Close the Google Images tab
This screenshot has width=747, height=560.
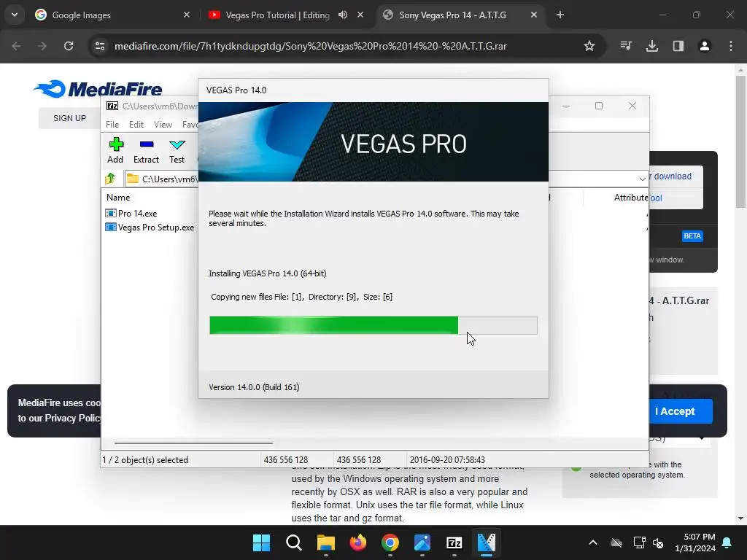coord(187,15)
